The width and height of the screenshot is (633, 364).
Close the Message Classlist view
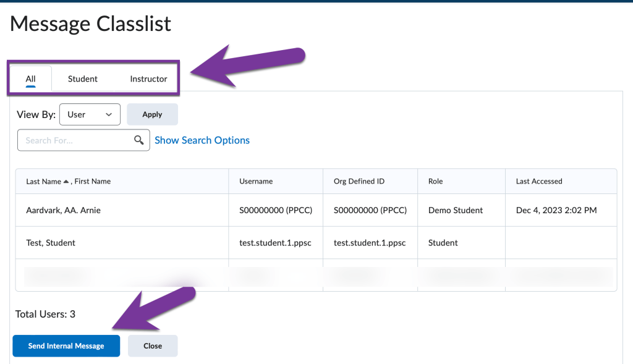click(152, 345)
